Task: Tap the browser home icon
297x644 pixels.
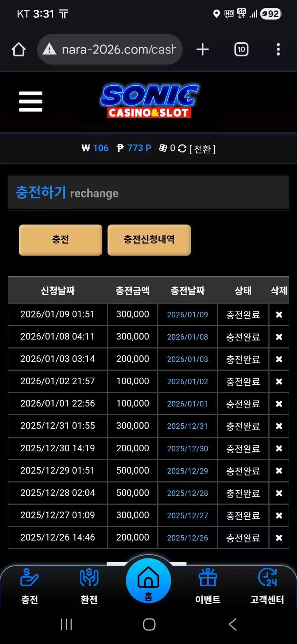Action: click(x=19, y=49)
